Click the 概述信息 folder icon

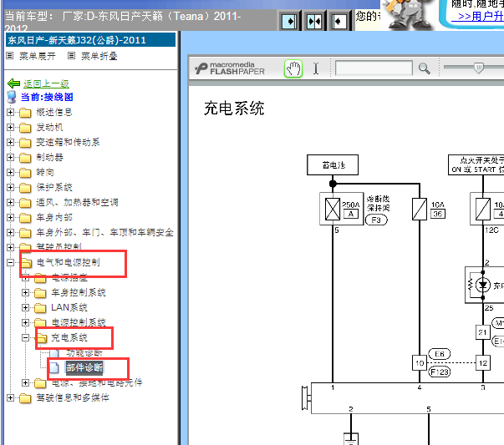coord(25,113)
